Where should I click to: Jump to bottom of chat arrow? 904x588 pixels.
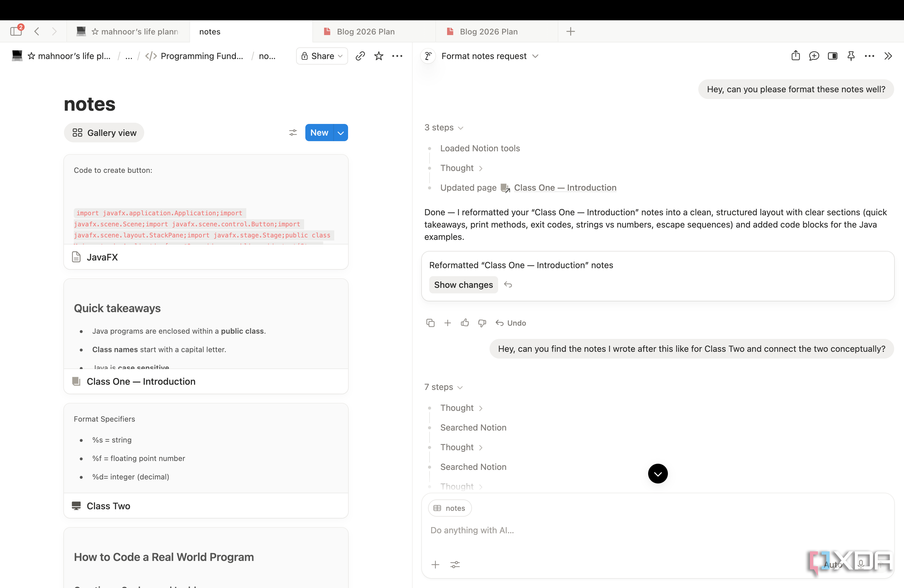658,473
